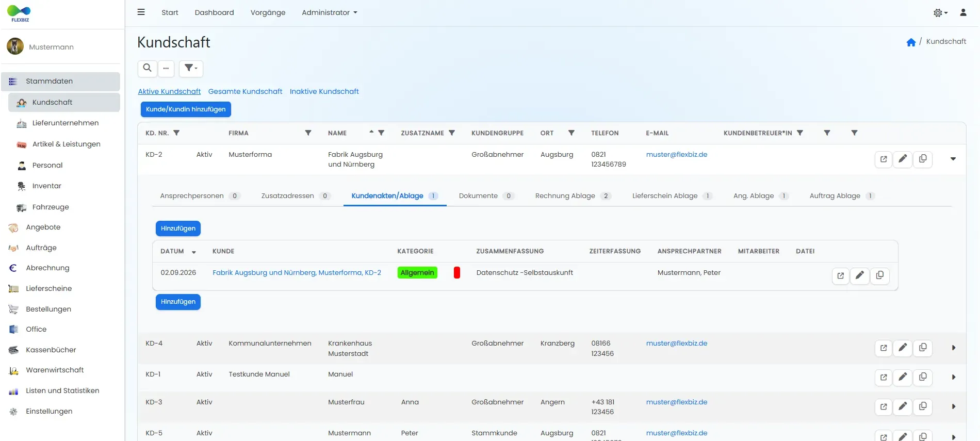Switch to the Rechnung Ablage tab

(573, 196)
